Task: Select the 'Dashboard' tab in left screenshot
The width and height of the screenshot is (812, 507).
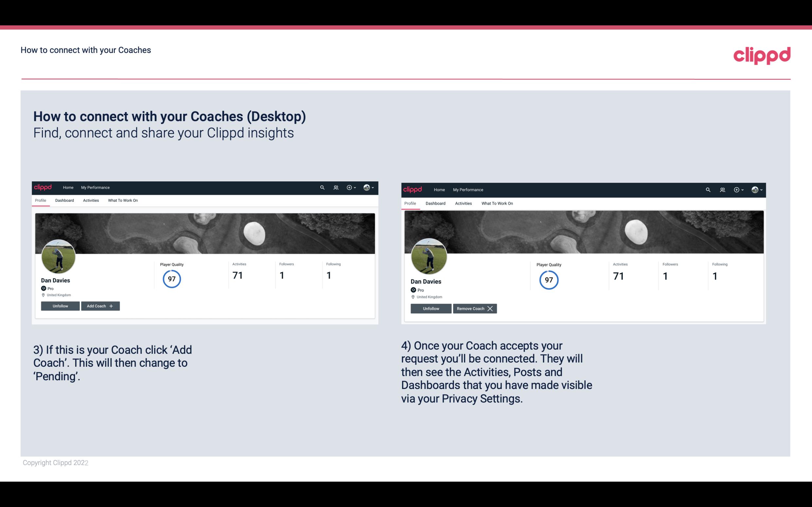Action: [64, 200]
